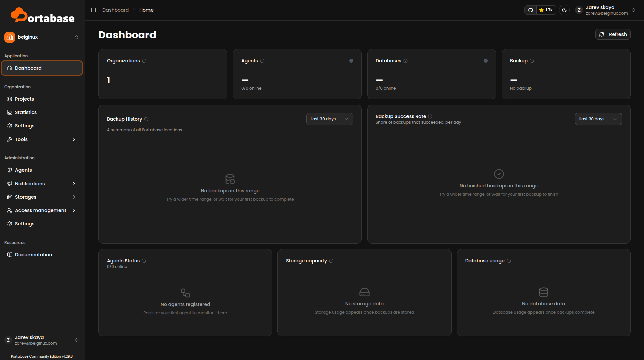Open Backup History time range dropdown
Image resolution: width=644 pixels, height=360 pixels.
tap(330, 119)
